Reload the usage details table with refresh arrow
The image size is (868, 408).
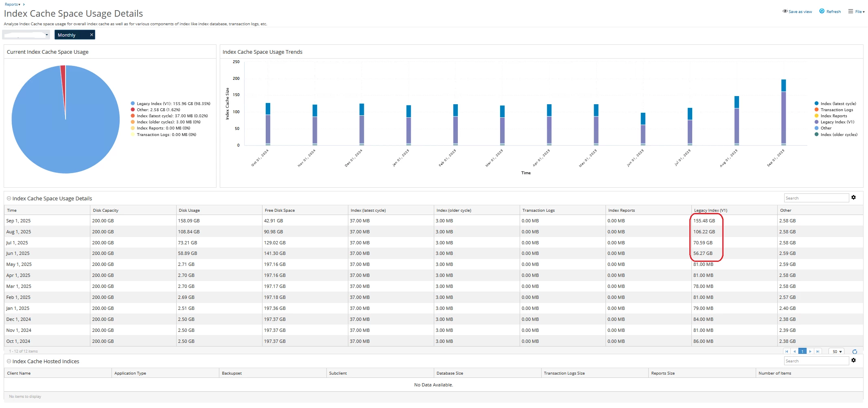855,351
